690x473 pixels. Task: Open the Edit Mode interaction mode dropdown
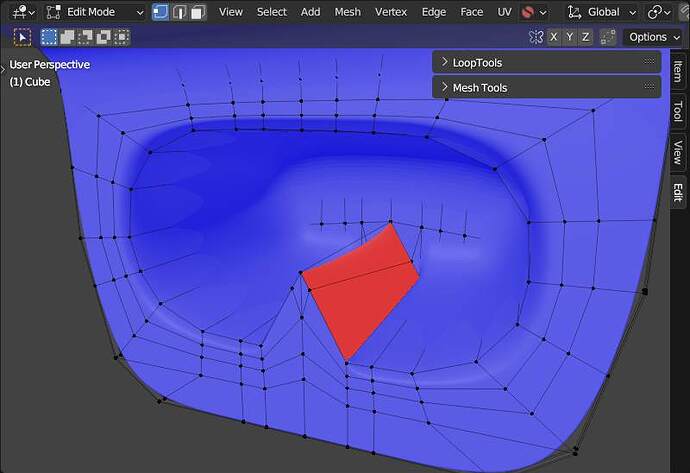tap(95, 12)
